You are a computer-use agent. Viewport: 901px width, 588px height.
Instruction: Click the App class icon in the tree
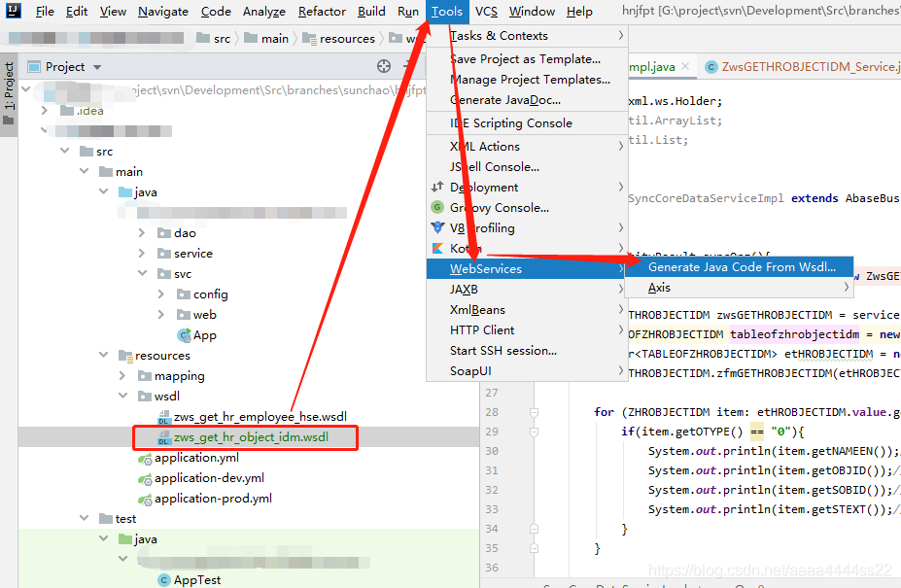coord(185,334)
